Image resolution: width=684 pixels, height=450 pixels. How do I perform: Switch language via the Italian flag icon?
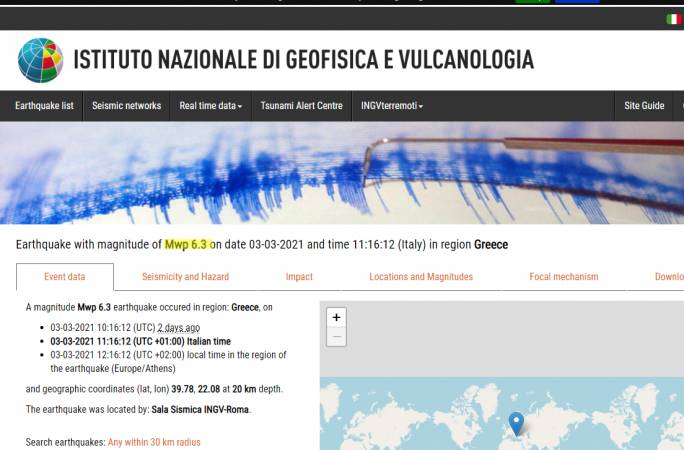point(674,19)
